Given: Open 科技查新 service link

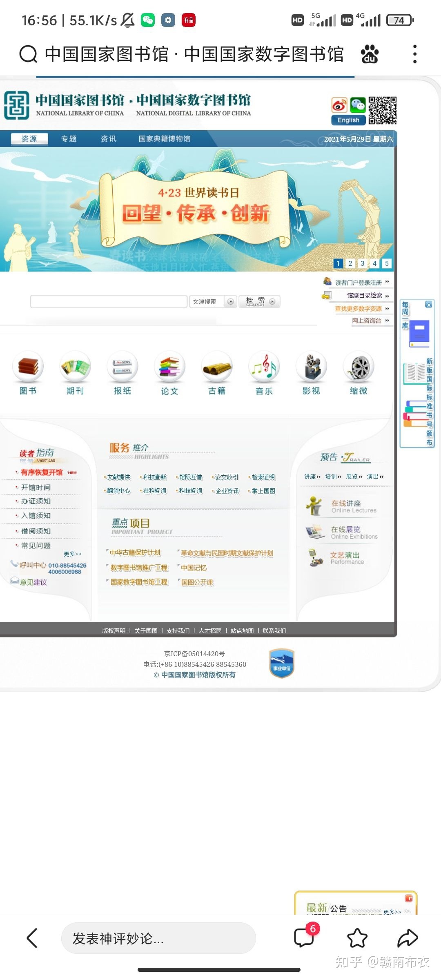Looking at the screenshot, I should coord(155,477).
